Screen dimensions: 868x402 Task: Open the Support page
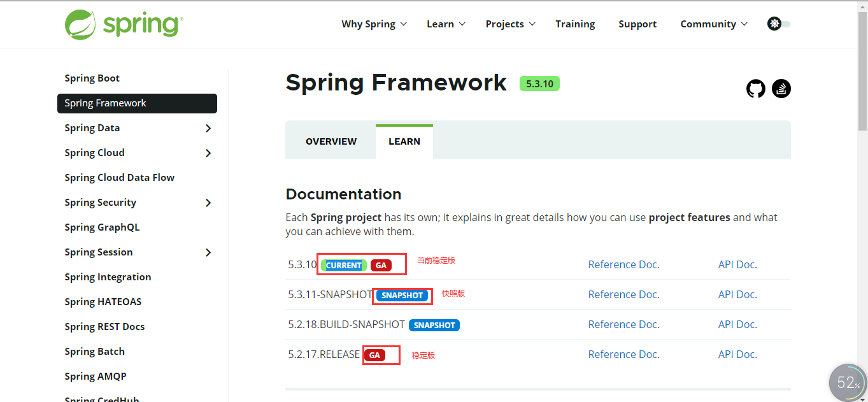pyautogui.click(x=637, y=24)
